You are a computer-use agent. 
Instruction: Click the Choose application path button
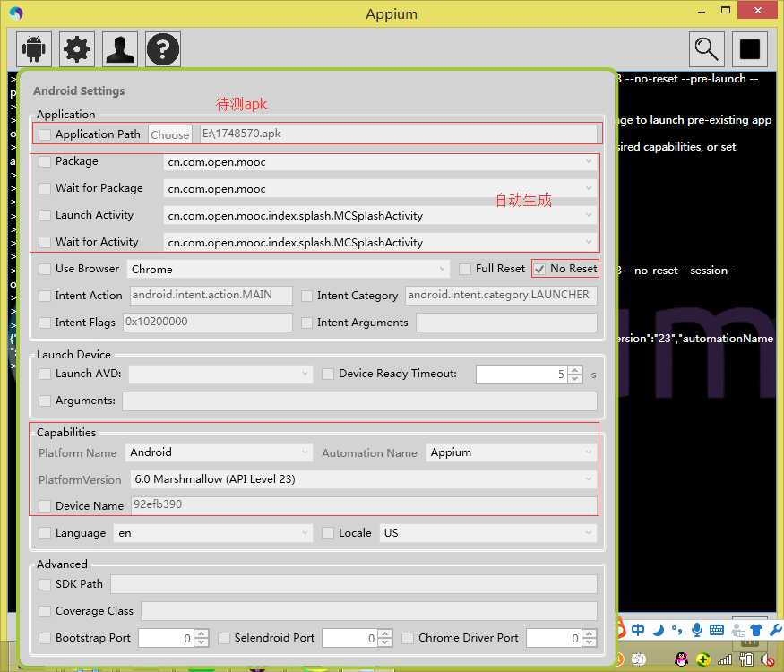point(170,134)
